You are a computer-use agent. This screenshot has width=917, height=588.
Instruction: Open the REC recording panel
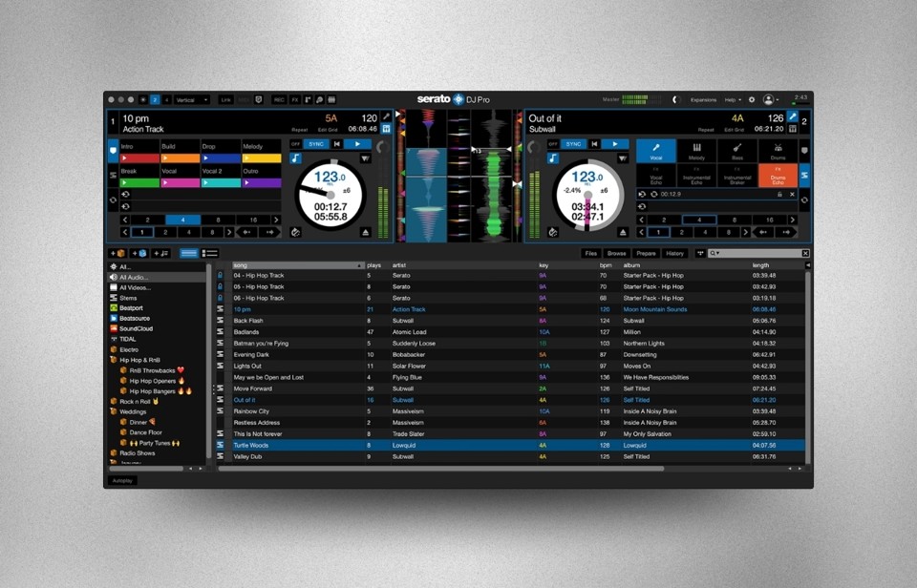pos(279,100)
